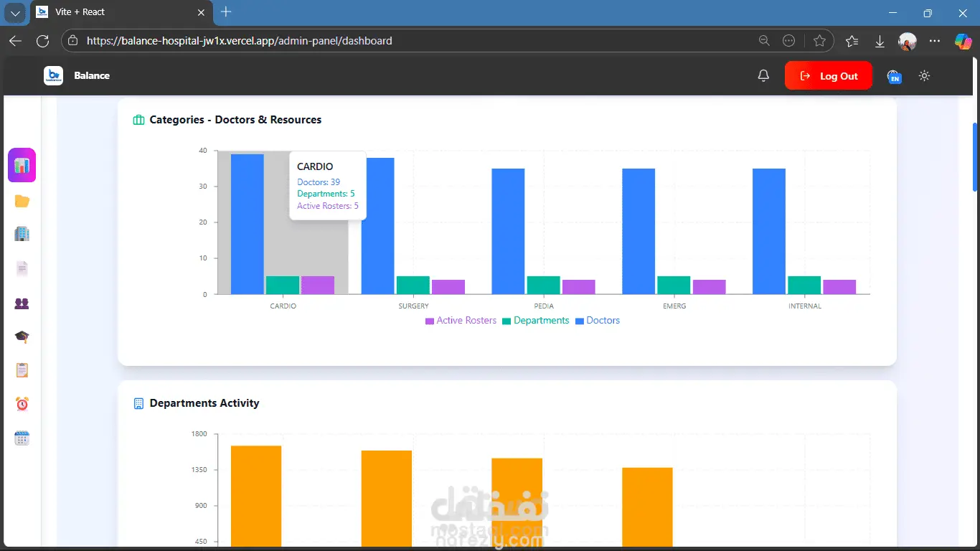Open the browser settings three-dots menu

(934, 41)
